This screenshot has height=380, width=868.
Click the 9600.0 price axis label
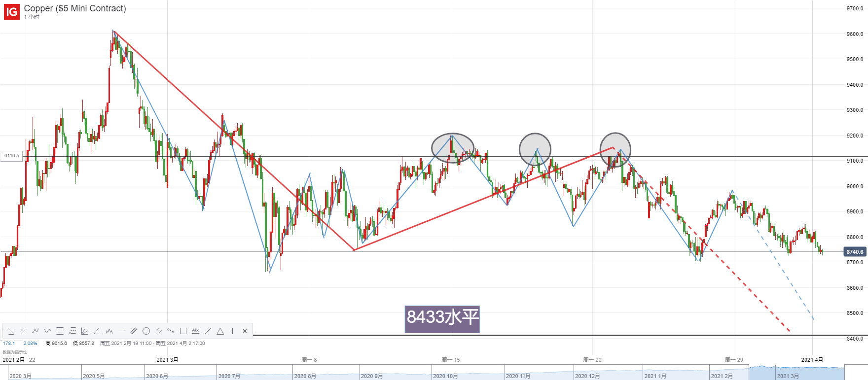tap(855, 34)
